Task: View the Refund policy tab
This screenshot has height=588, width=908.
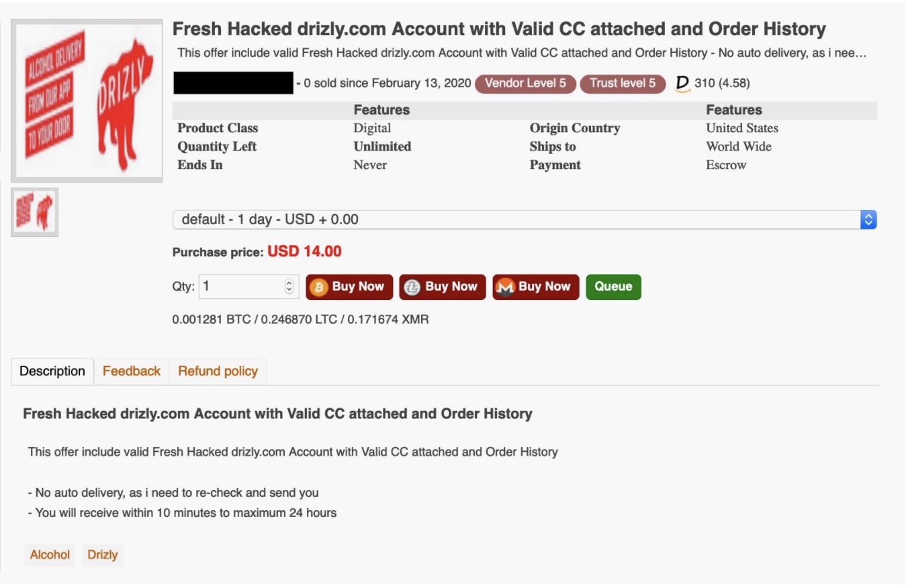Action: (x=218, y=371)
